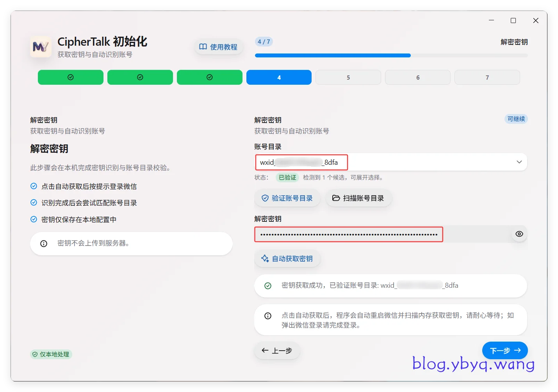558x392 pixels.
Task: Click the 仅本地处理 badge
Action: coord(51,354)
